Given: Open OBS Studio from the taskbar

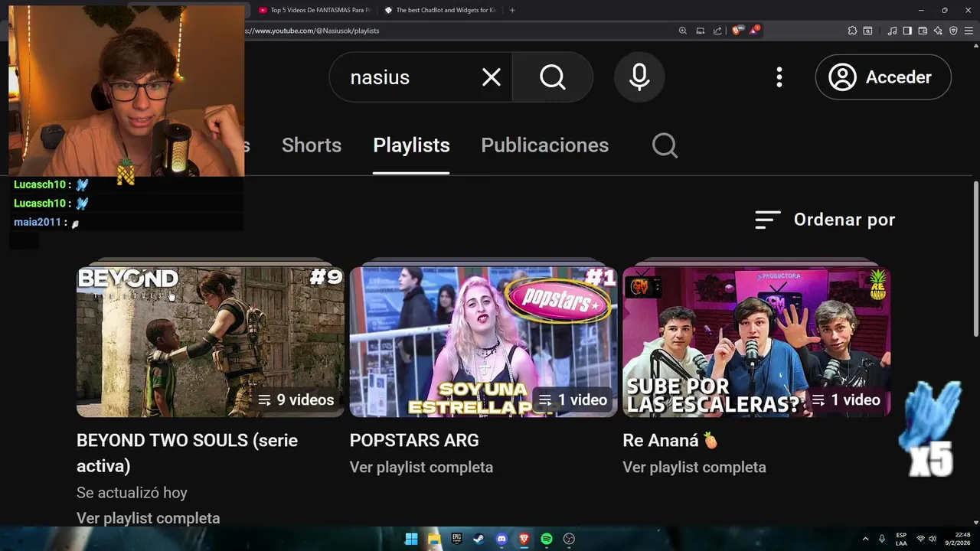Looking at the screenshot, I should (569, 539).
